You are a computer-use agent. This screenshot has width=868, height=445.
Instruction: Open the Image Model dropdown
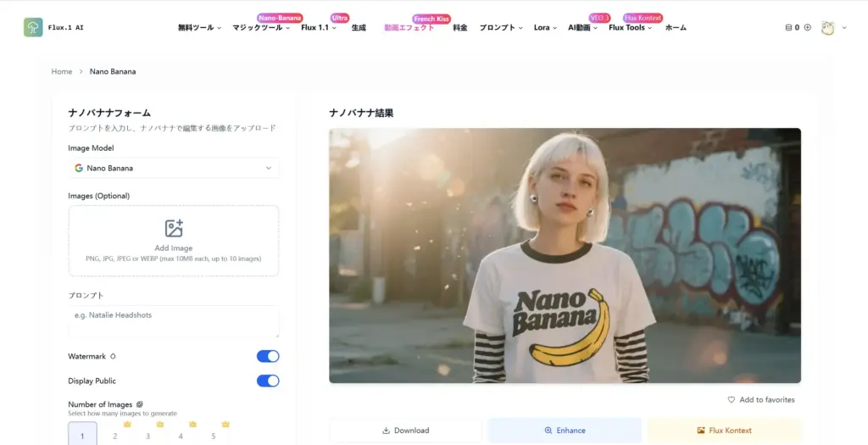pos(174,168)
